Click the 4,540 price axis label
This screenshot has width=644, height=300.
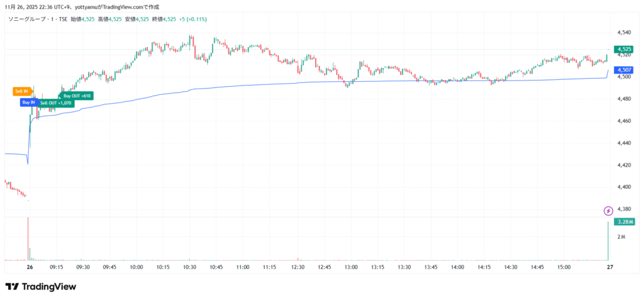click(x=624, y=32)
